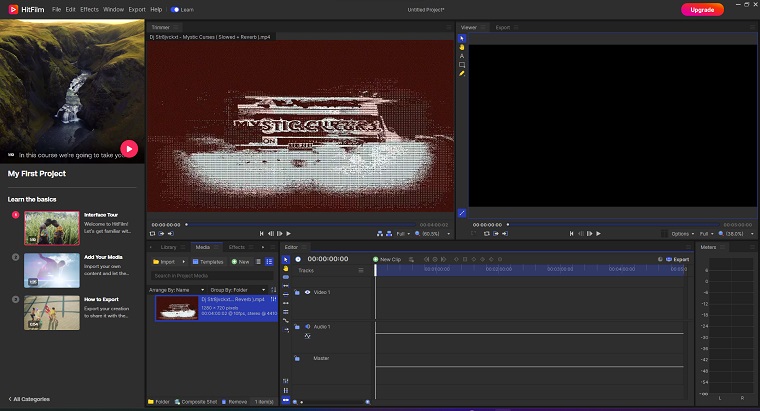Hide the Video 1 track

(307, 292)
